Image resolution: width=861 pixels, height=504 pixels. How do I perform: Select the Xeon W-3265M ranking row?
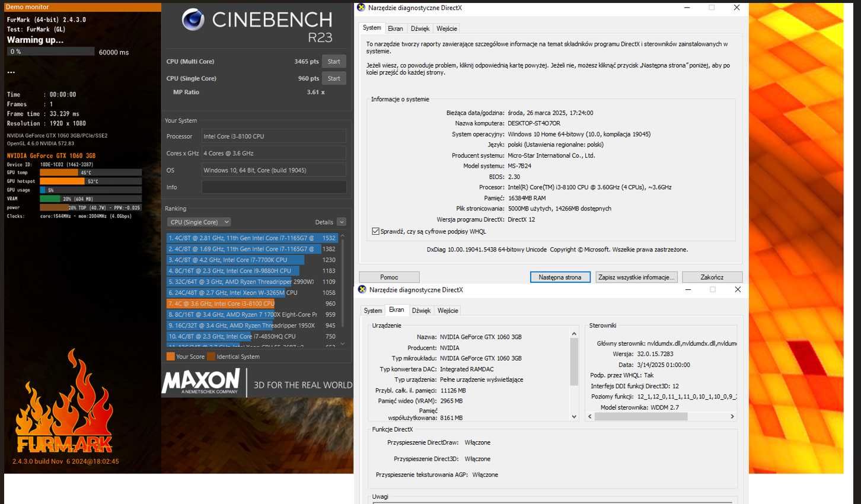(253, 292)
